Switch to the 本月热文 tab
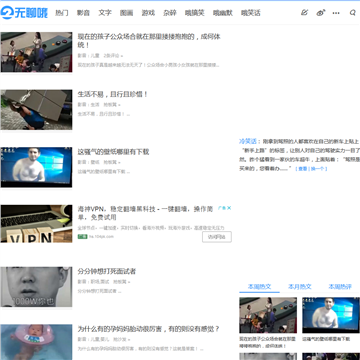The width and height of the screenshot is (360, 360). pyautogui.click(x=300, y=287)
